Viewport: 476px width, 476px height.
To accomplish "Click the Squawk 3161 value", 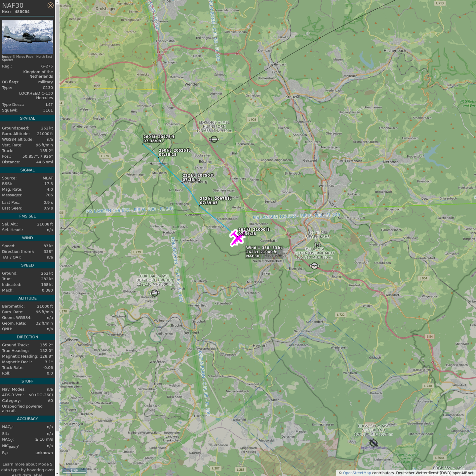I will click(x=48, y=110).
